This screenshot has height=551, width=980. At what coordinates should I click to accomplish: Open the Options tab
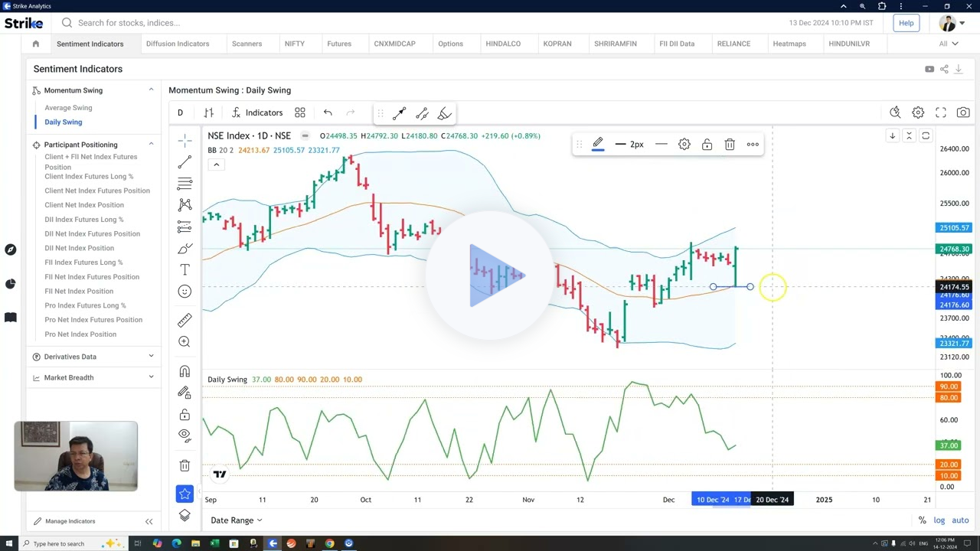[x=450, y=44]
